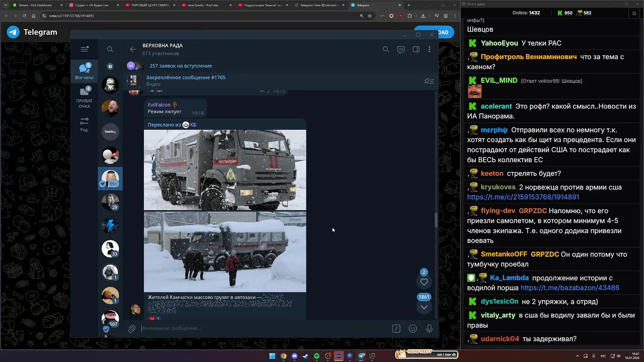Screen dimensions: 644x362
Task: Open the three-dot chat options menu
Action: [429, 49]
